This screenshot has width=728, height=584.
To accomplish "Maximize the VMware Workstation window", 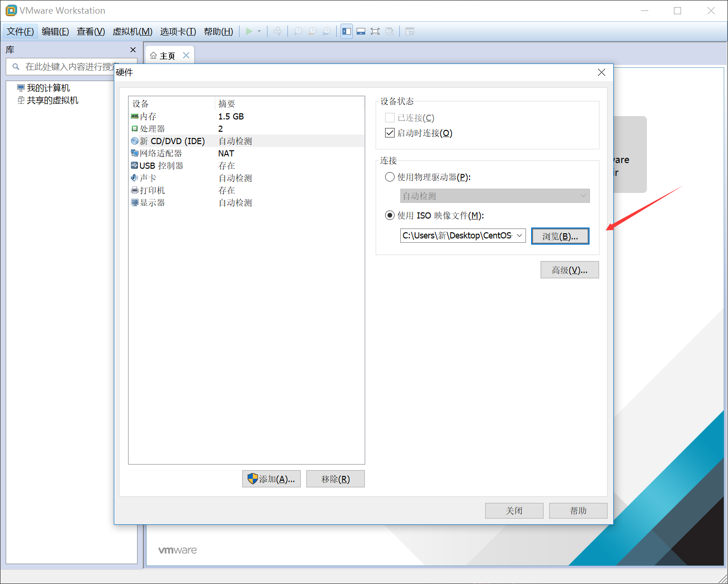I will pyautogui.click(x=677, y=10).
